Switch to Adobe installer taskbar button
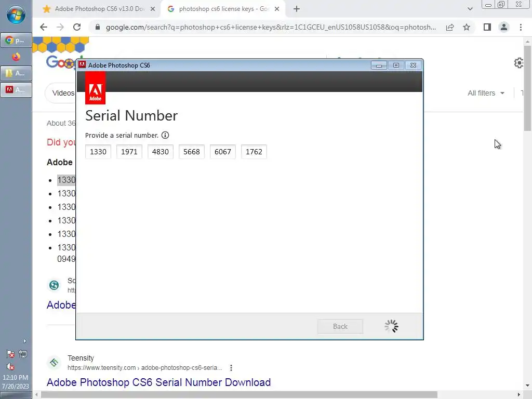 tap(16, 90)
